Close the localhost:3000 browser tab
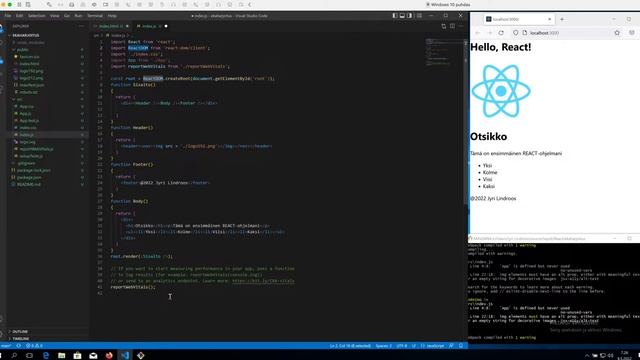 (549, 19)
